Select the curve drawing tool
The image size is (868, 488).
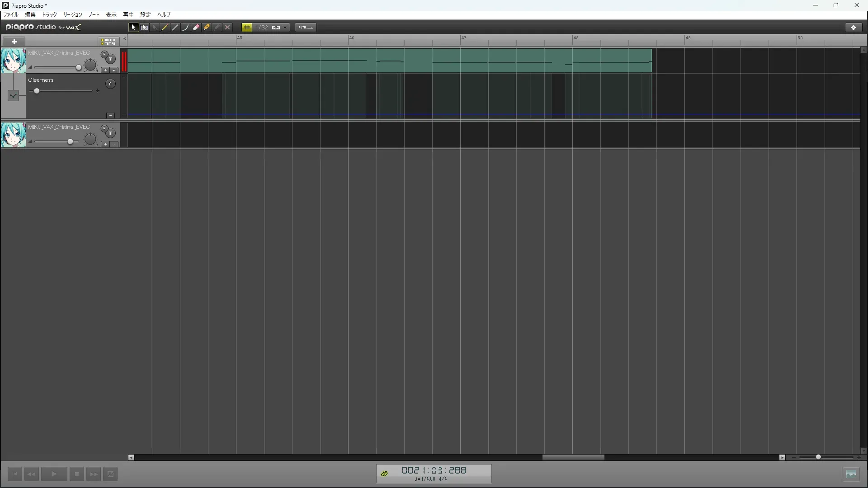(186, 28)
